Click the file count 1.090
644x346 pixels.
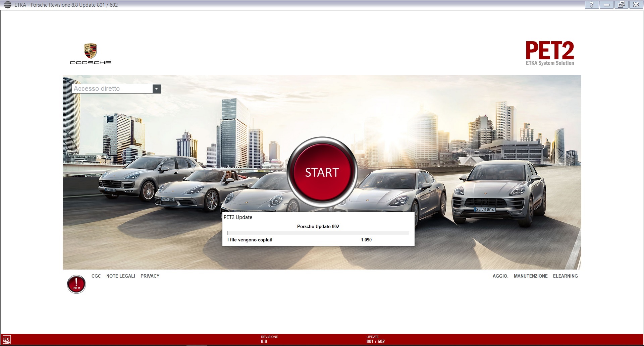click(366, 240)
